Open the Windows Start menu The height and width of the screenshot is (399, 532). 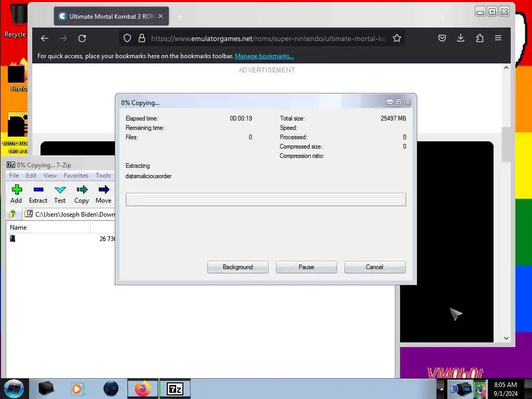[14, 389]
